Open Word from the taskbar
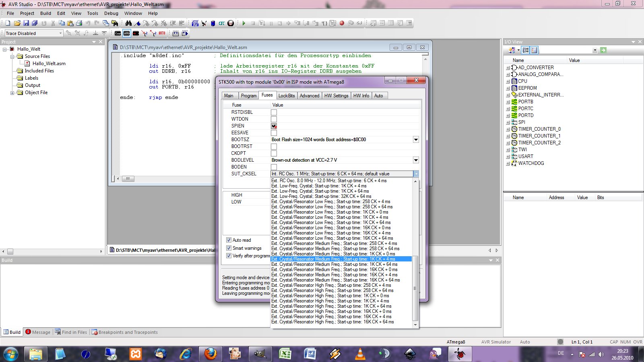Screen dimensions: 644x362 pyautogui.click(x=310, y=354)
